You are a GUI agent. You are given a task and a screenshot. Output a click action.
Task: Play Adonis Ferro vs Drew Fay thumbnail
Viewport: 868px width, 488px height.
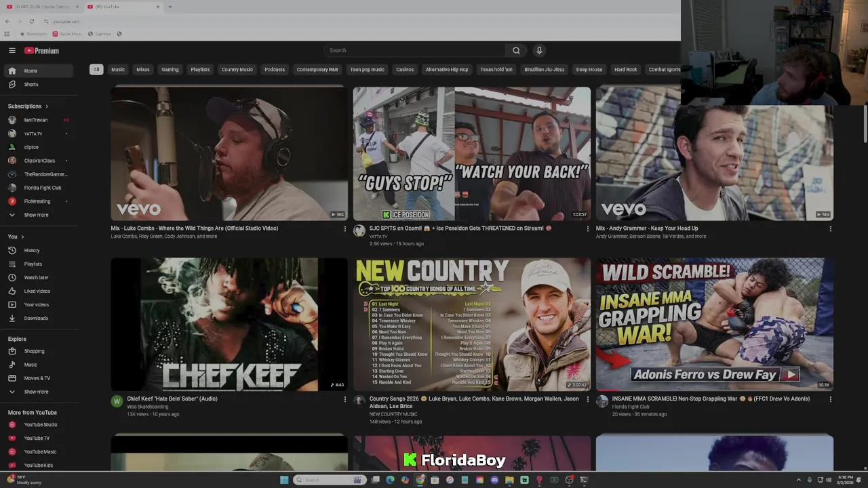coord(715,324)
